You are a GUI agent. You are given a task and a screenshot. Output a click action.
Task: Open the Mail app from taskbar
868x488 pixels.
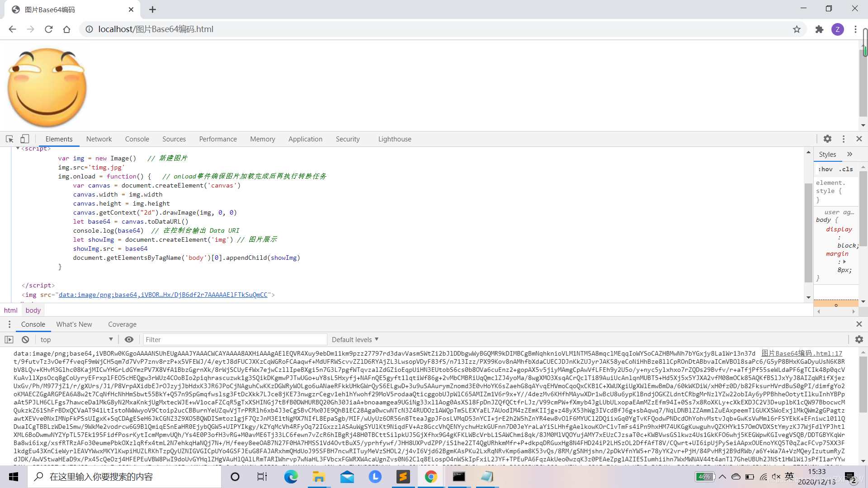[347, 477]
